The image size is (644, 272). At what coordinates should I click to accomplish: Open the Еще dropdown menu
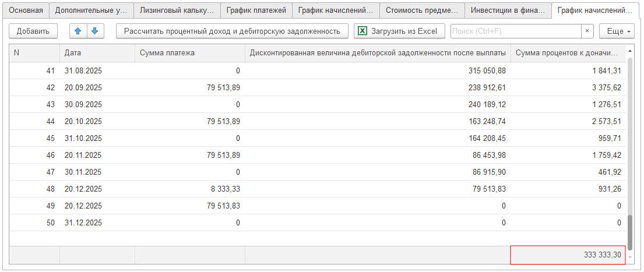tap(619, 31)
